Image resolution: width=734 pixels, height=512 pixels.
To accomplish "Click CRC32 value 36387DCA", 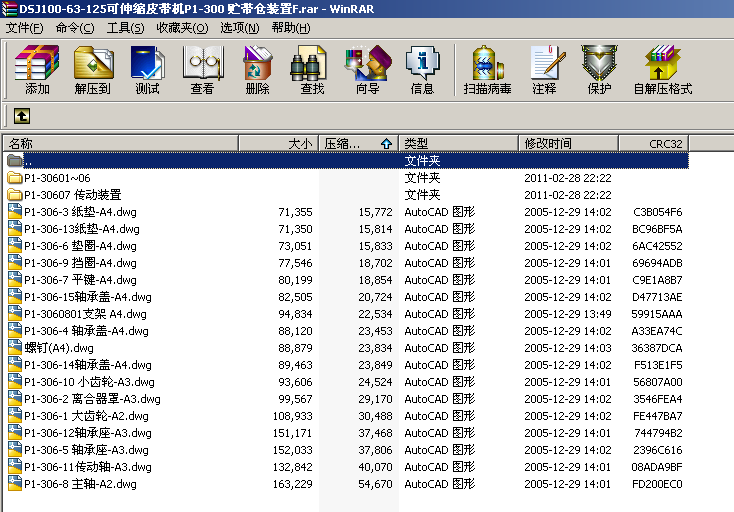I will pos(657,348).
